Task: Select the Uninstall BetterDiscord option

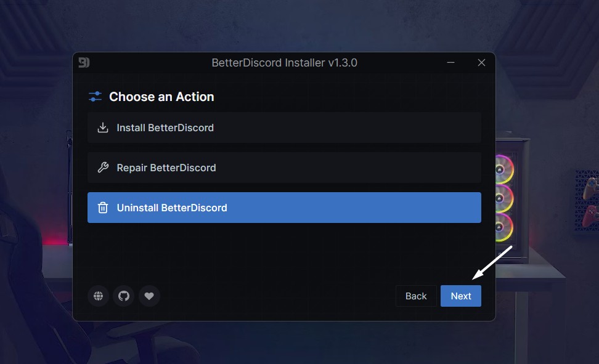Action: coord(284,208)
